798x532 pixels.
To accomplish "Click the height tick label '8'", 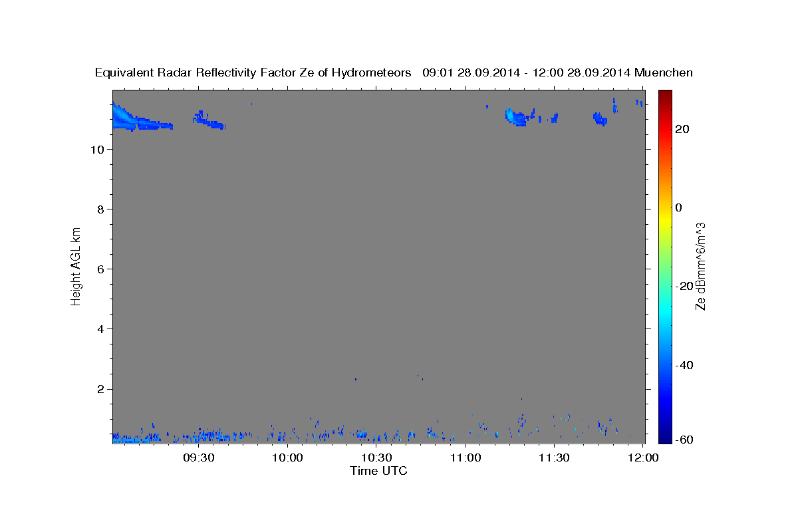I will point(99,209).
